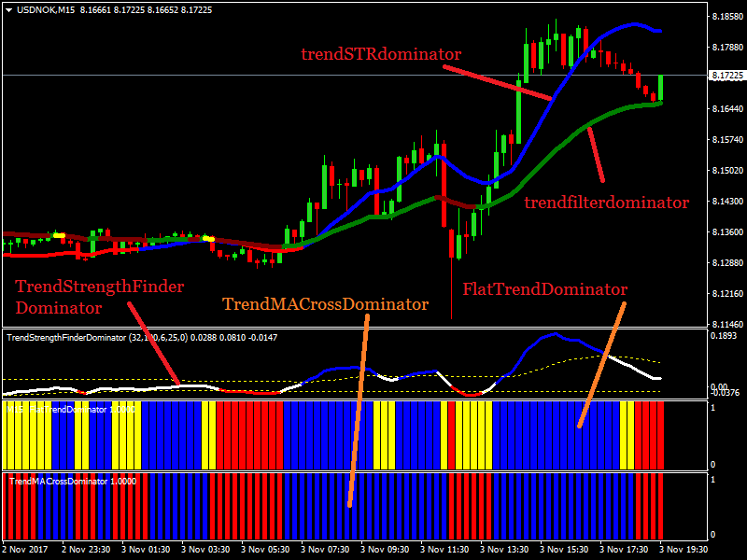Click the leftmost yellow dot on the moving average
The width and height of the screenshot is (747, 560).
(x=58, y=233)
